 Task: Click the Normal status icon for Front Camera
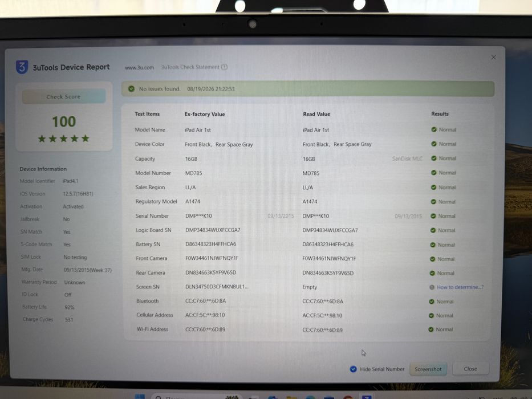[x=433, y=259]
